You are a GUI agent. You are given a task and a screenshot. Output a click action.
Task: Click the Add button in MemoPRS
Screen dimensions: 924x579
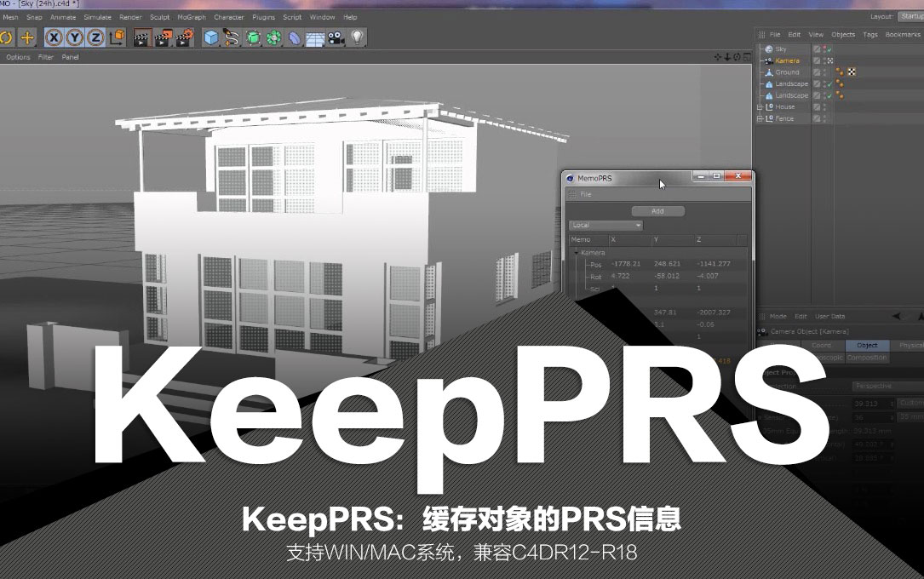pos(658,210)
